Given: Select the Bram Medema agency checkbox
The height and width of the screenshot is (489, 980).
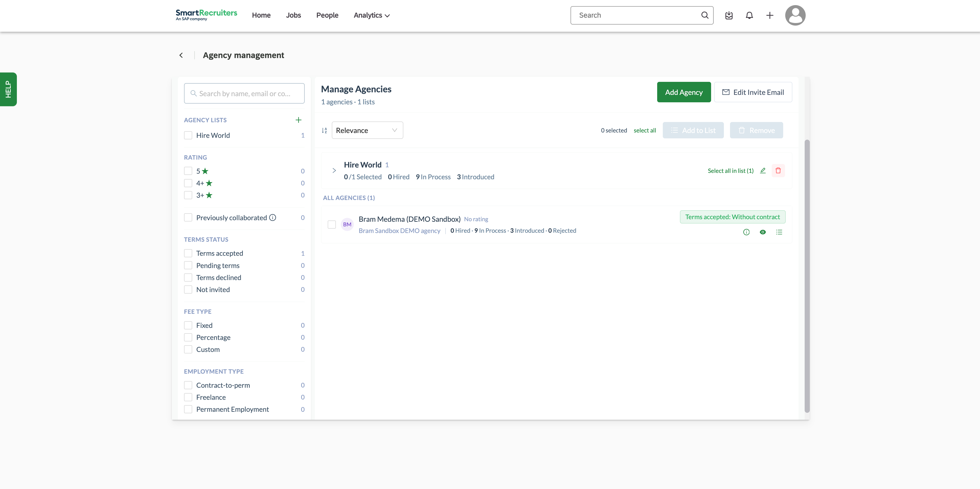Looking at the screenshot, I should pyautogui.click(x=332, y=225).
